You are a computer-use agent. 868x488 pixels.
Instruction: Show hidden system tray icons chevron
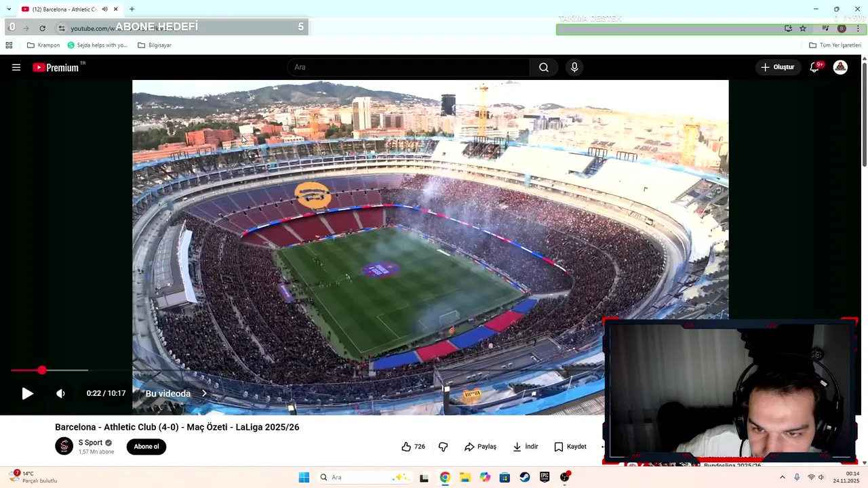tap(782, 477)
